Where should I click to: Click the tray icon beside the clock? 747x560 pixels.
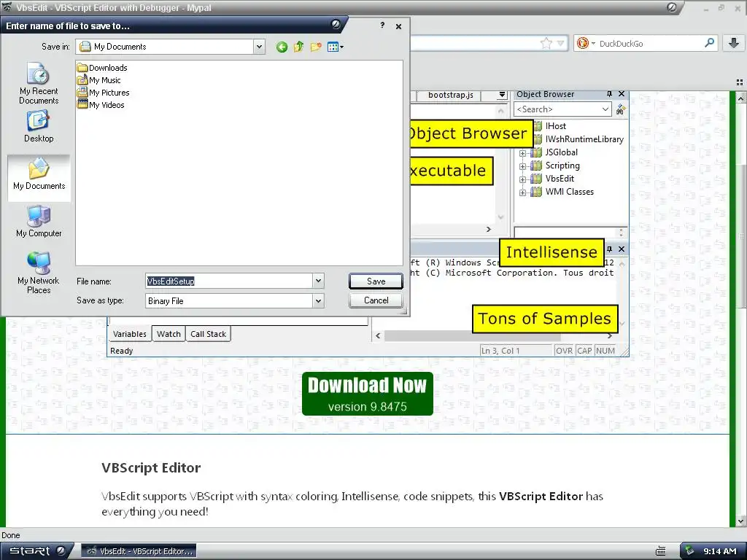(690, 551)
